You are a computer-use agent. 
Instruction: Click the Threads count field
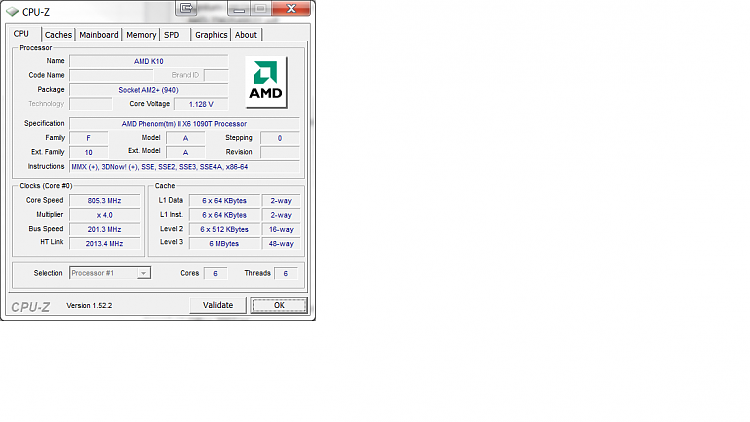(286, 273)
